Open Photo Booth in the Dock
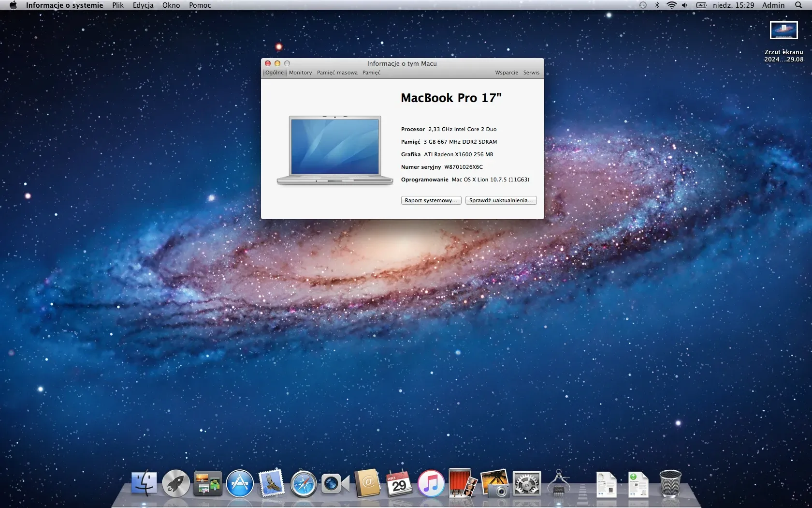The width and height of the screenshot is (812, 508). (x=463, y=483)
